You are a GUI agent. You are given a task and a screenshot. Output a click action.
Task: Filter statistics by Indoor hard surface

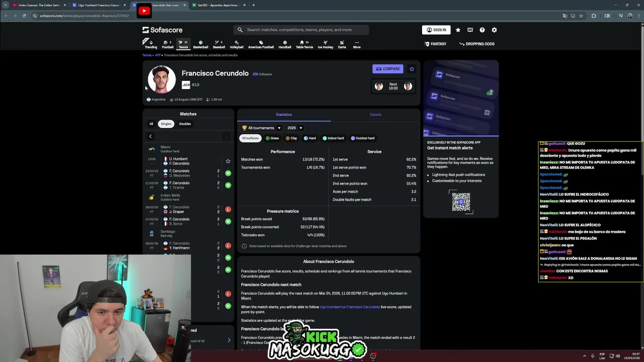pos(334,138)
